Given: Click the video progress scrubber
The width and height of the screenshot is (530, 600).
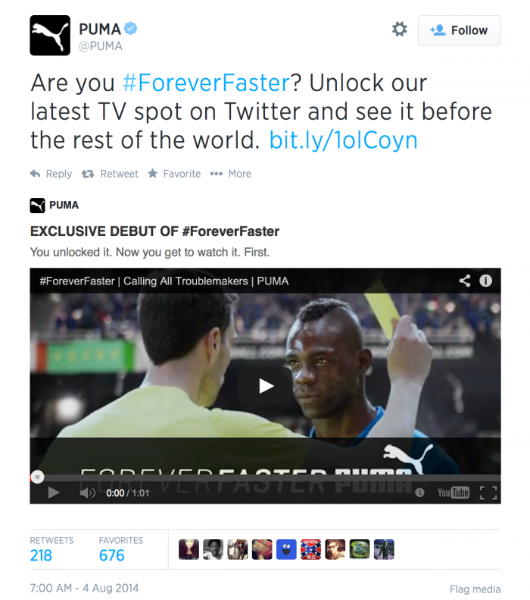Looking at the screenshot, I should pyautogui.click(x=37, y=477).
